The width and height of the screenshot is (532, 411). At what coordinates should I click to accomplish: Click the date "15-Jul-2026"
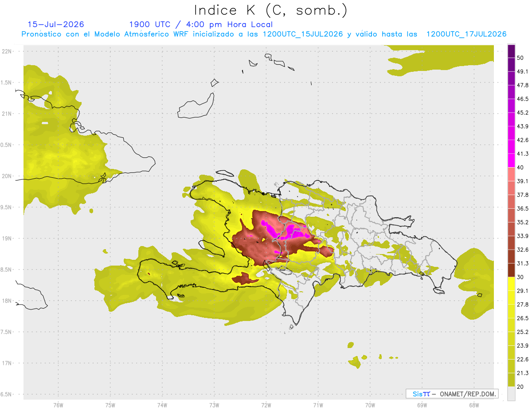tap(56, 24)
